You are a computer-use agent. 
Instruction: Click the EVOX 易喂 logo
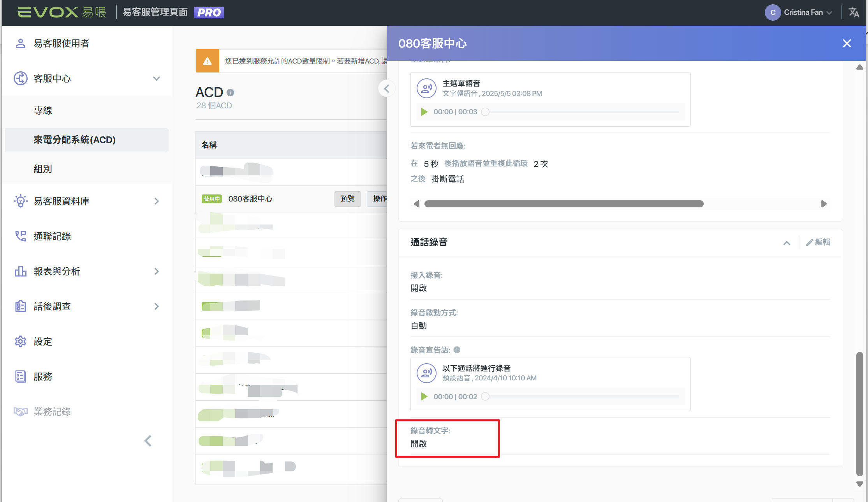click(x=62, y=12)
